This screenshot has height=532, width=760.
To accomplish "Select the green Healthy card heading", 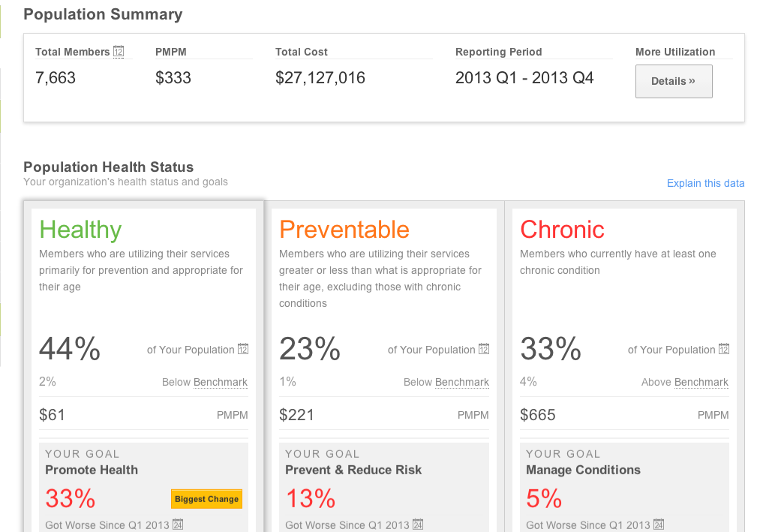I will click(80, 229).
